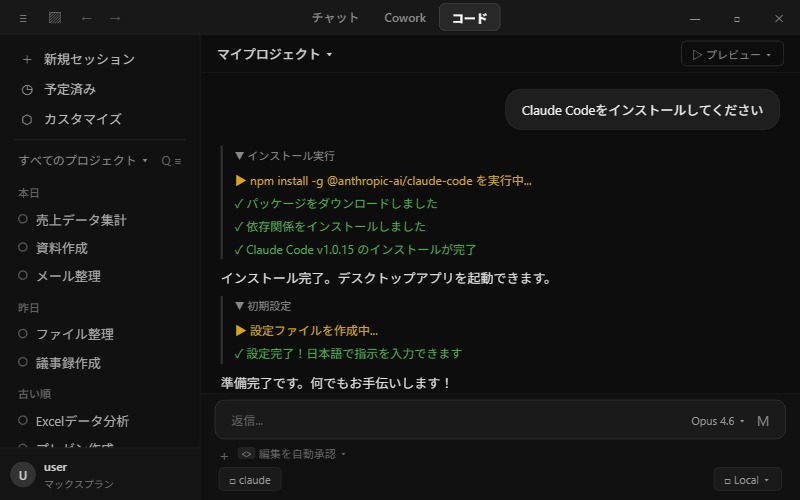The width and height of the screenshot is (800, 500).
Task: Open the マイプロジェクト project dropdown
Action: point(274,54)
